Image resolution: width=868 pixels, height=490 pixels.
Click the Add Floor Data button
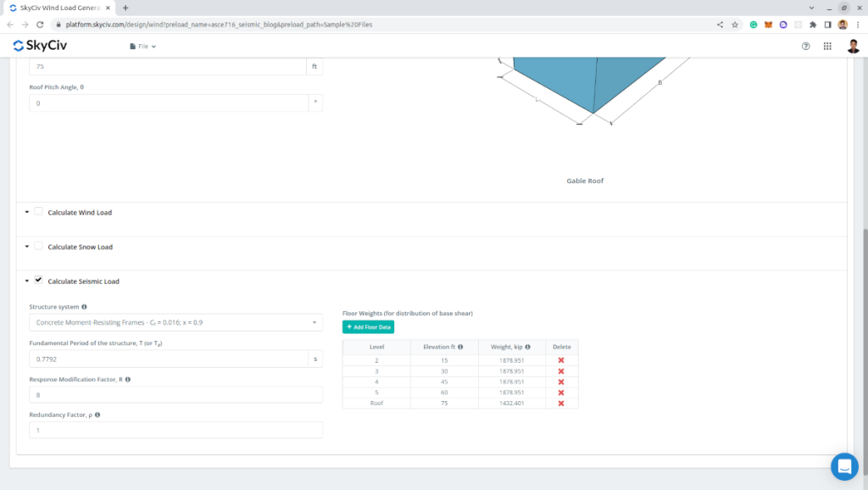pyautogui.click(x=368, y=327)
